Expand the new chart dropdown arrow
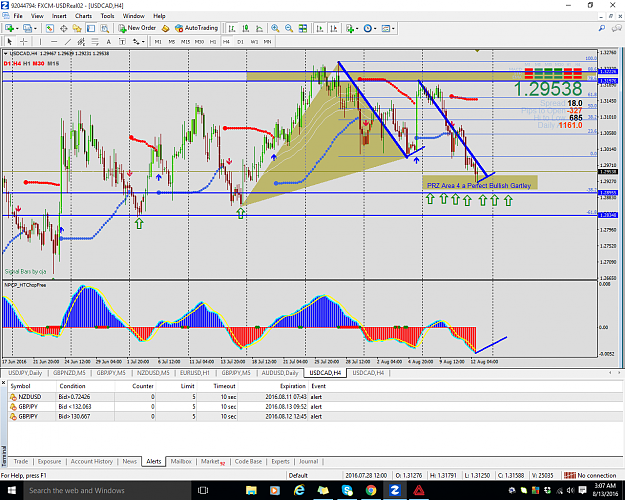Viewport: 625px width, 500px height. click(17, 29)
